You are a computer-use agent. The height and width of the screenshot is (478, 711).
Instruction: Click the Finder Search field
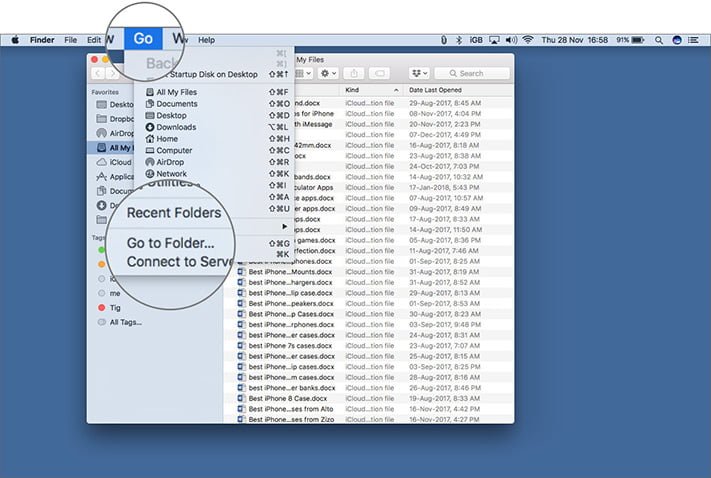tap(472, 73)
